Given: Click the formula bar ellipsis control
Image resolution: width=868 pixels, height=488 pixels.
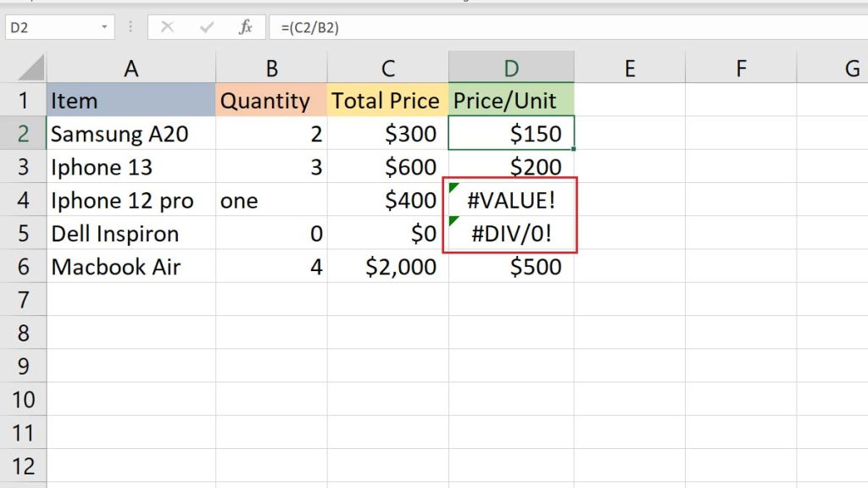Looking at the screenshot, I should [x=129, y=26].
